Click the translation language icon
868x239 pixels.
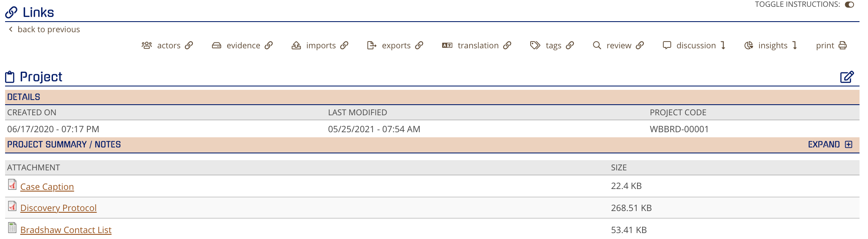[447, 45]
